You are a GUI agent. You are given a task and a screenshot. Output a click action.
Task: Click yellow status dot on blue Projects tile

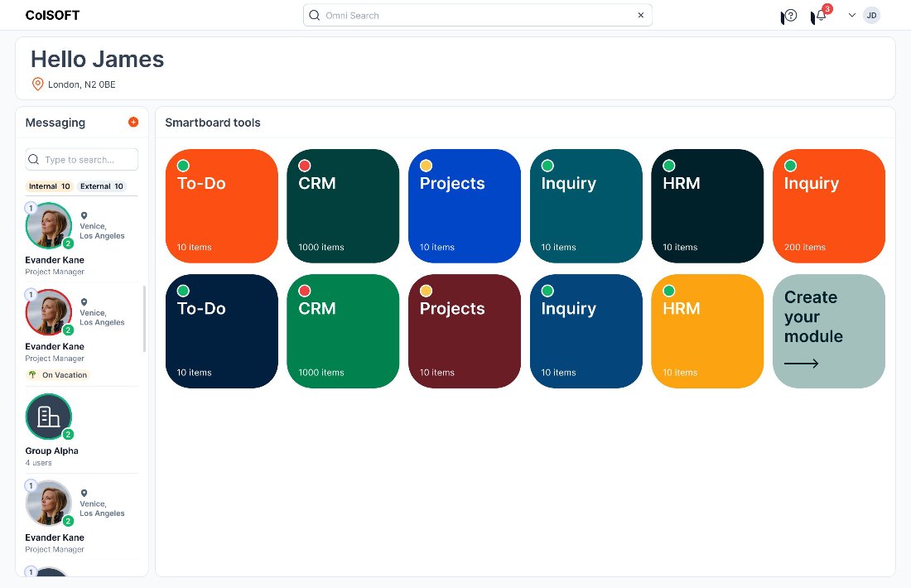click(426, 166)
